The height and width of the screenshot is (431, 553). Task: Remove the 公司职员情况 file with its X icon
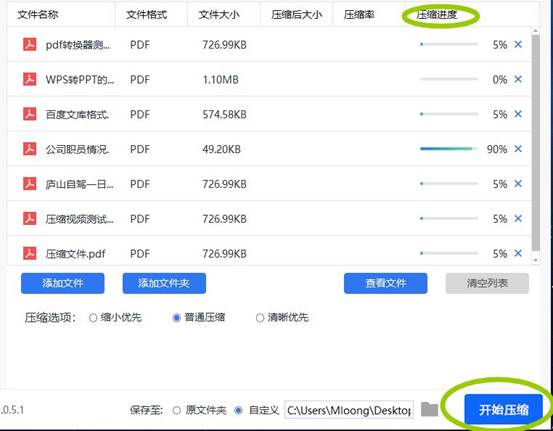[x=518, y=149]
